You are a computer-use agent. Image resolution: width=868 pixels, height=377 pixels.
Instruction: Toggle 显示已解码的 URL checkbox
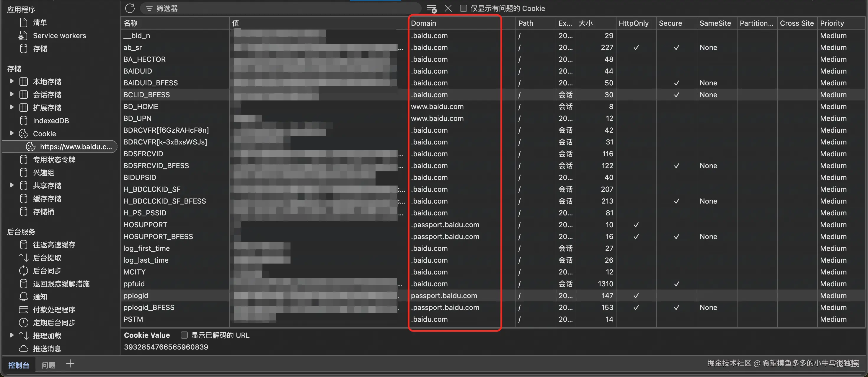(x=184, y=335)
